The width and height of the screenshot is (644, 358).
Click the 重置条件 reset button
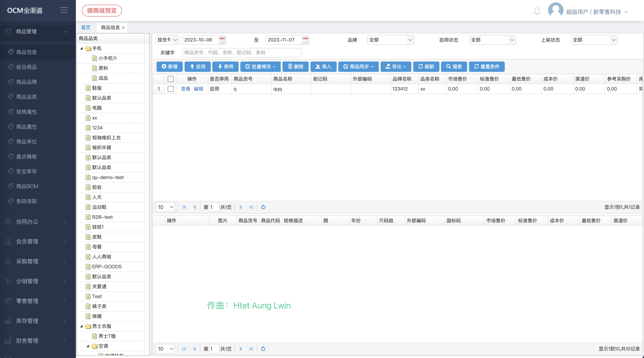487,66
